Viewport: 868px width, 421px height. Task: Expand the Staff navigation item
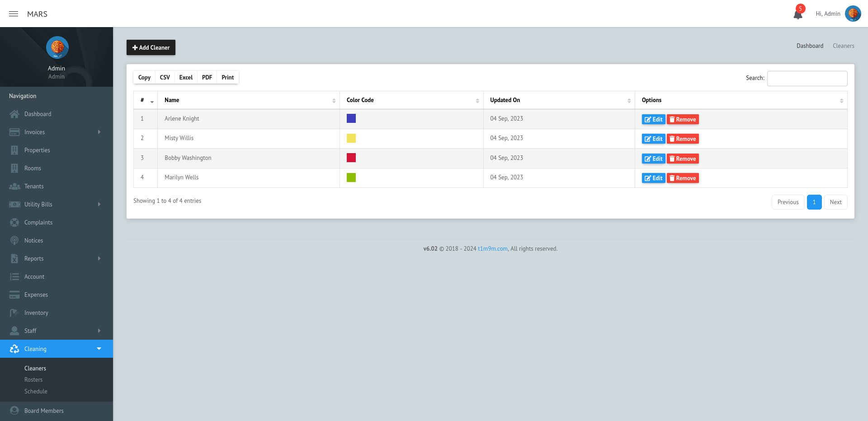(x=99, y=331)
